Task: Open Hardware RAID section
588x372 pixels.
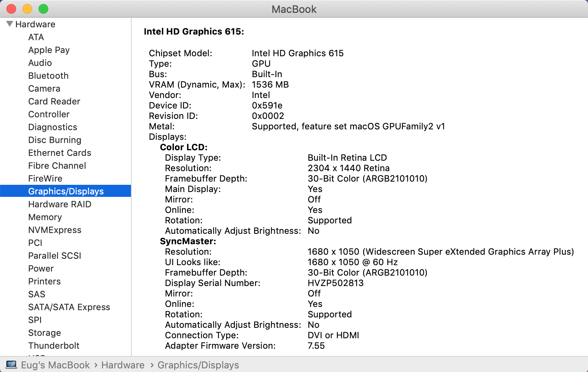Action: [60, 204]
